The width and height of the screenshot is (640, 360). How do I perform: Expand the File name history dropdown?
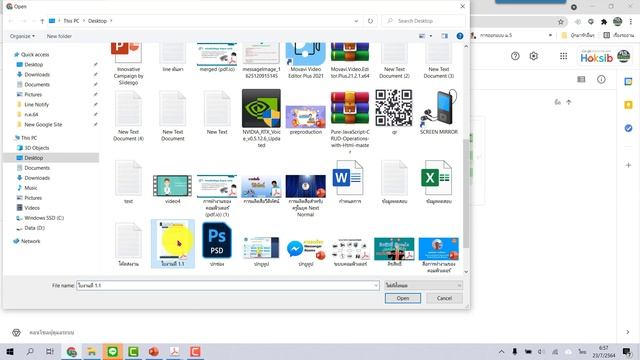[x=376, y=285]
